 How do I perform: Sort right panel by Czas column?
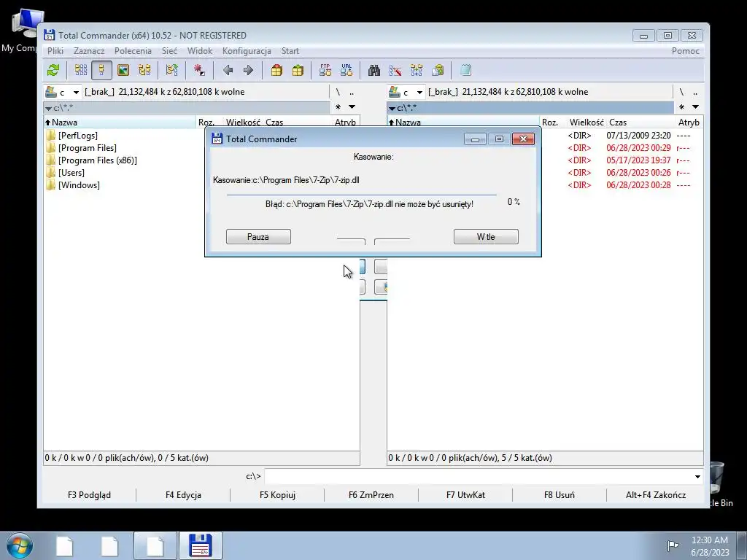tap(640, 122)
